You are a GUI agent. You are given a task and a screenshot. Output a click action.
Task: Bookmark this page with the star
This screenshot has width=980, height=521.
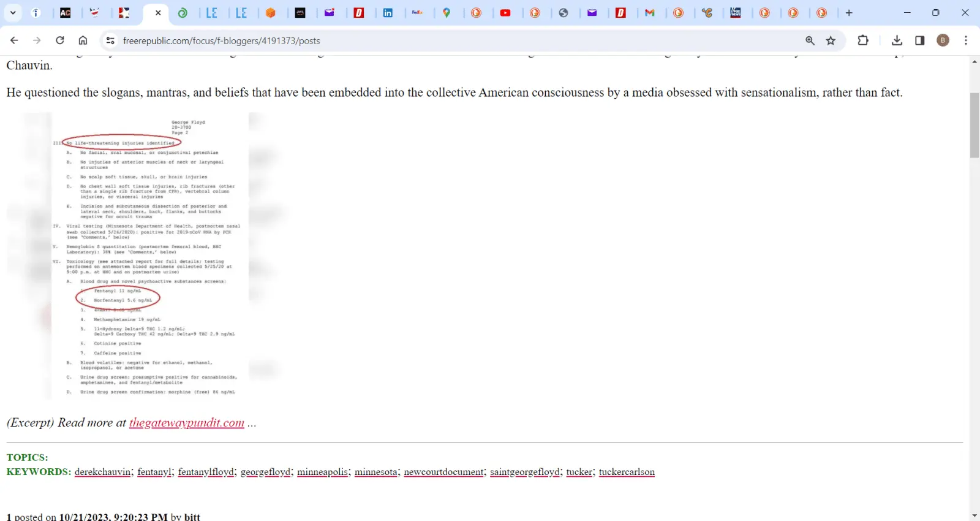point(831,40)
